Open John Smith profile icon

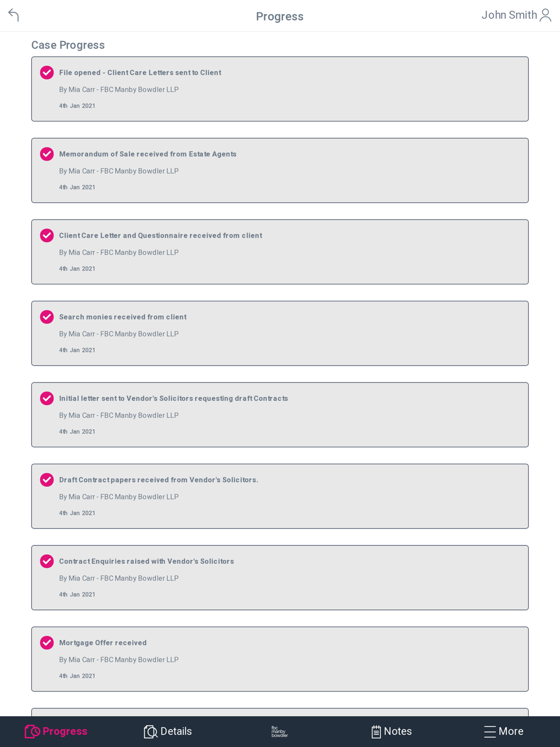(545, 15)
